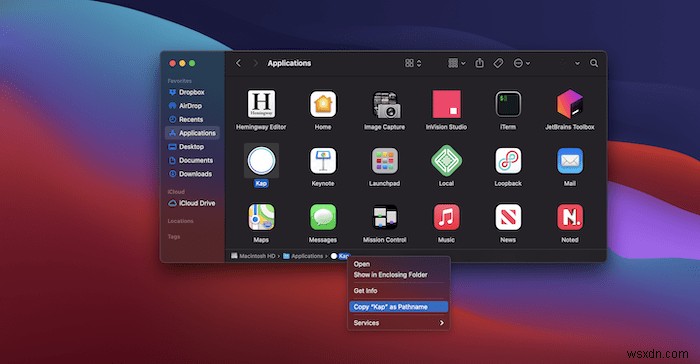Select the iTerm app icon
The width and height of the screenshot is (700, 364).
pyautogui.click(x=508, y=104)
